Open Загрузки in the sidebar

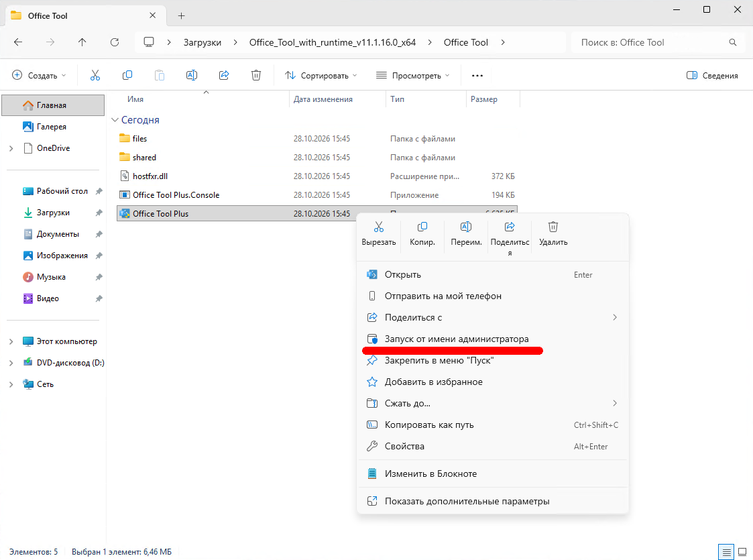[53, 213]
